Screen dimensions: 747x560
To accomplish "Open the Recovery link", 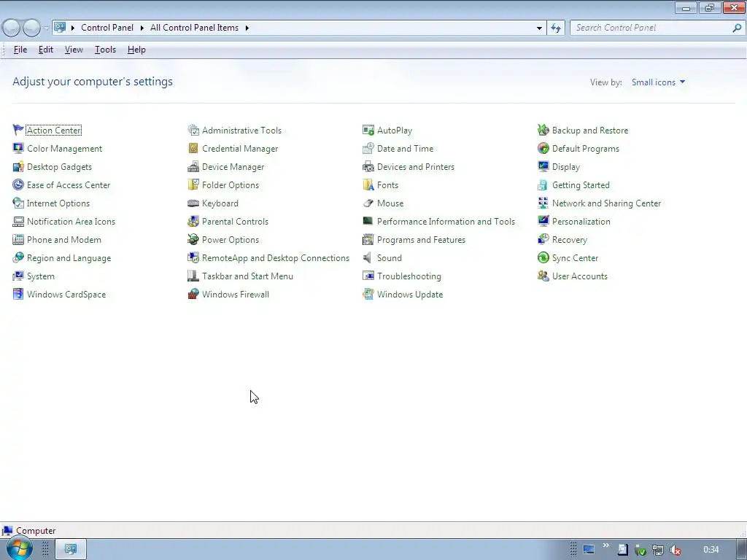I will [569, 239].
